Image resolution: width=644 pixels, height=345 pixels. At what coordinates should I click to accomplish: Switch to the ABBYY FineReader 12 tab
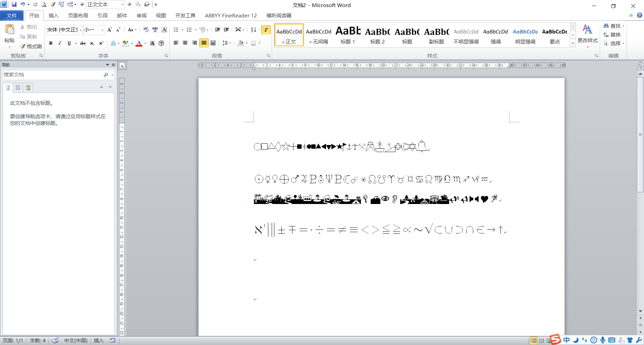tap(231, 15)
